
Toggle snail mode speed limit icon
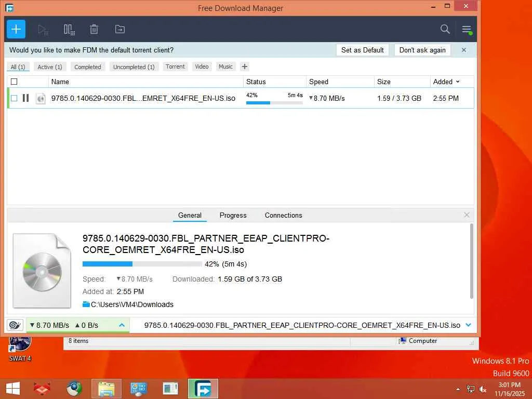[15, 325]
